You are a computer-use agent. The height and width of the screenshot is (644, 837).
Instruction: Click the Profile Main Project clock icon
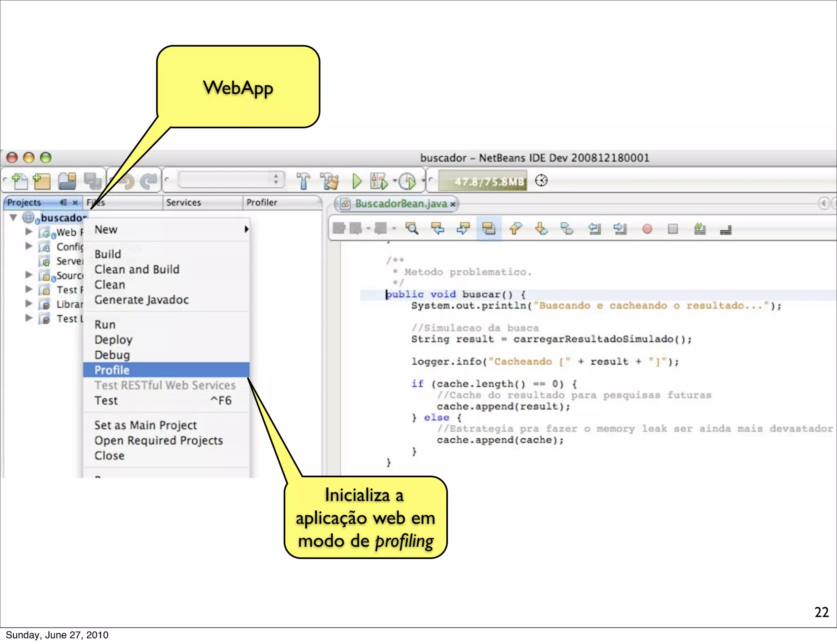pyautogui.click(x=407, y=181)
